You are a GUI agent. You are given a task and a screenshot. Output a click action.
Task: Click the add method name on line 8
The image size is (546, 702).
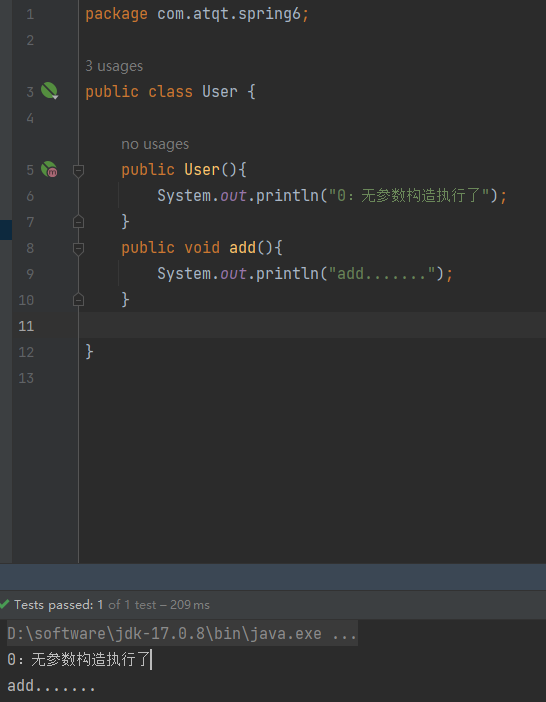(x=242, y=248)
